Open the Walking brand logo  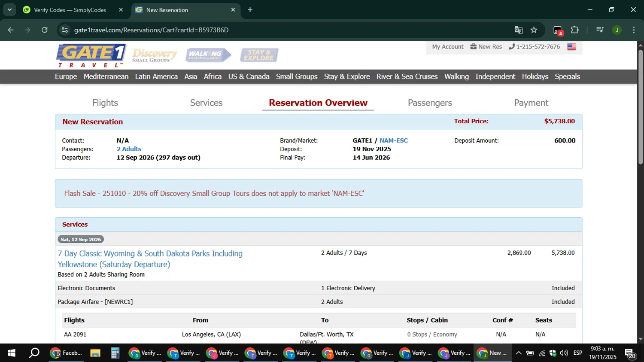208,55
